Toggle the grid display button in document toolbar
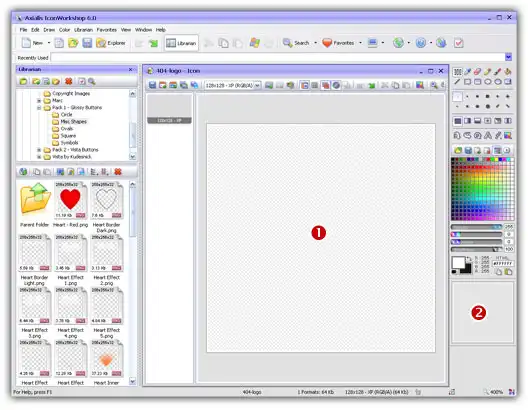528x410 pixels. click(315, 85)
